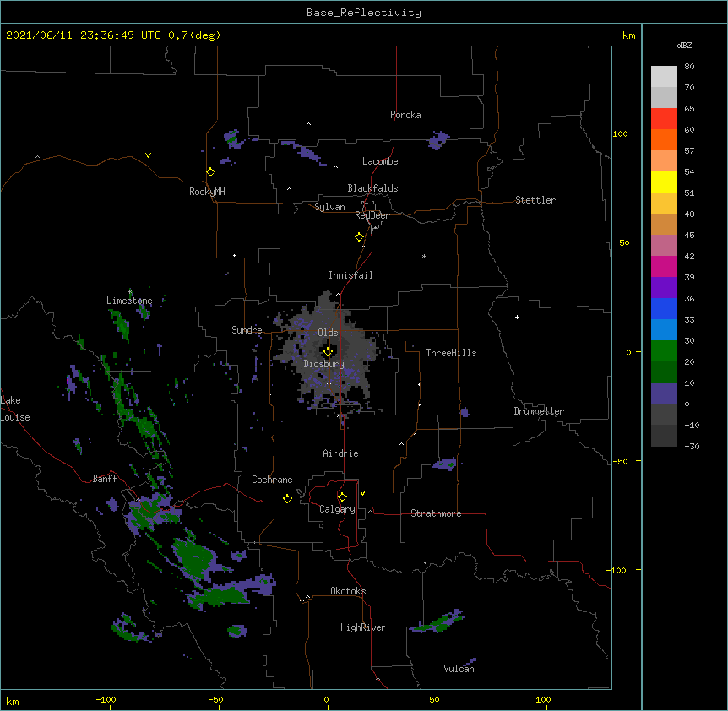Click the white plus marker north of Drumheller
This screenshot has width=728, height=711.
point(517,317)
